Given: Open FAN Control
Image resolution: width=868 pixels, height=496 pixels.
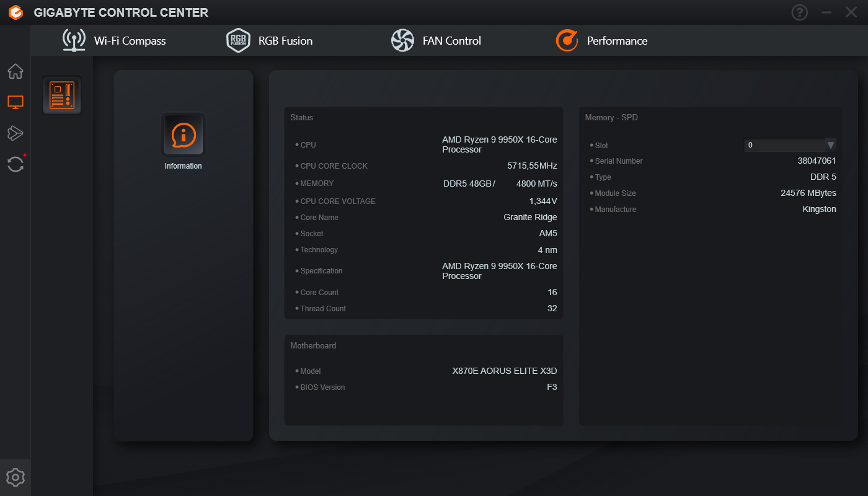Looking at the screenshot, I should [x=436, y=41].
